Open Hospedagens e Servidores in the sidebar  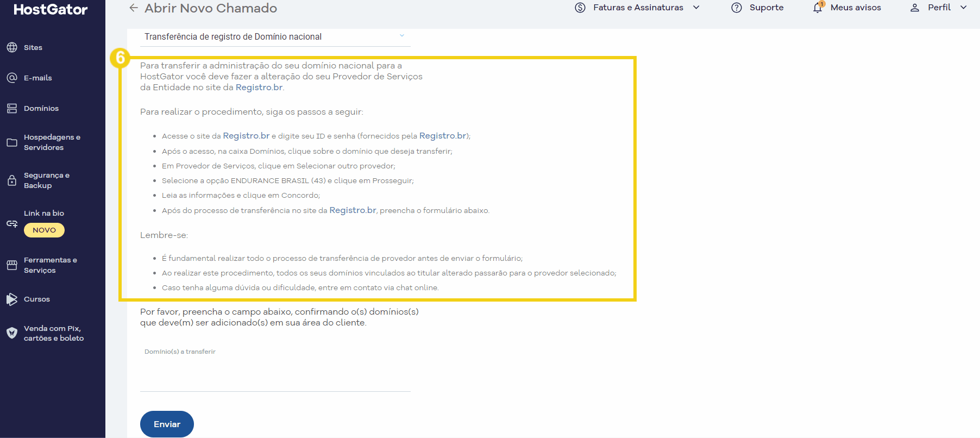pos(52,142)
